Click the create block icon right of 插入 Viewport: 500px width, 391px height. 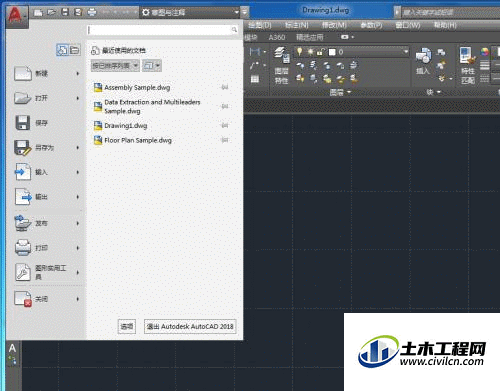(x=441, y=52)
